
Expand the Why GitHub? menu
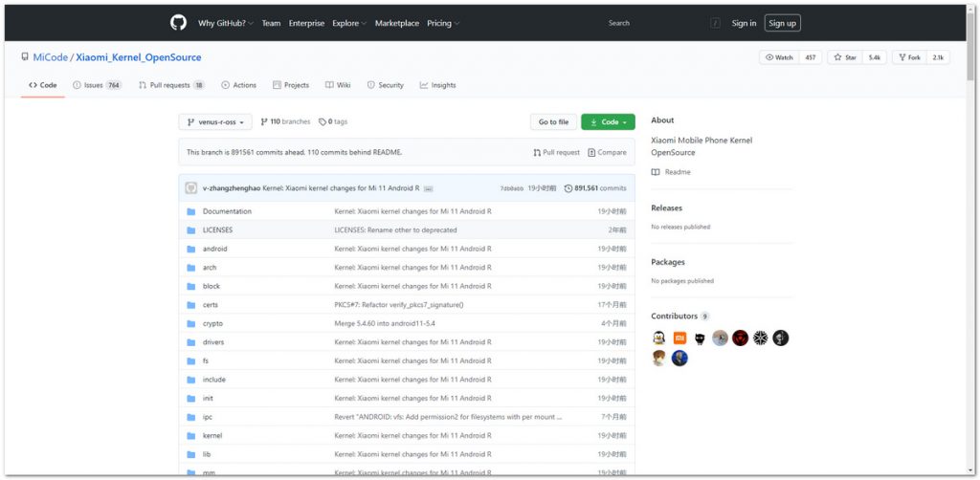(224, 23)
